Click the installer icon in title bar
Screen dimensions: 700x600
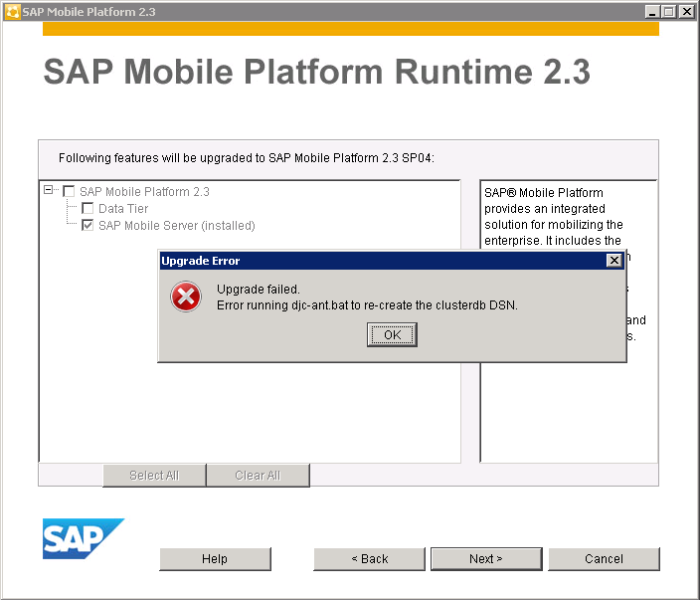click(x=12, y=12)
